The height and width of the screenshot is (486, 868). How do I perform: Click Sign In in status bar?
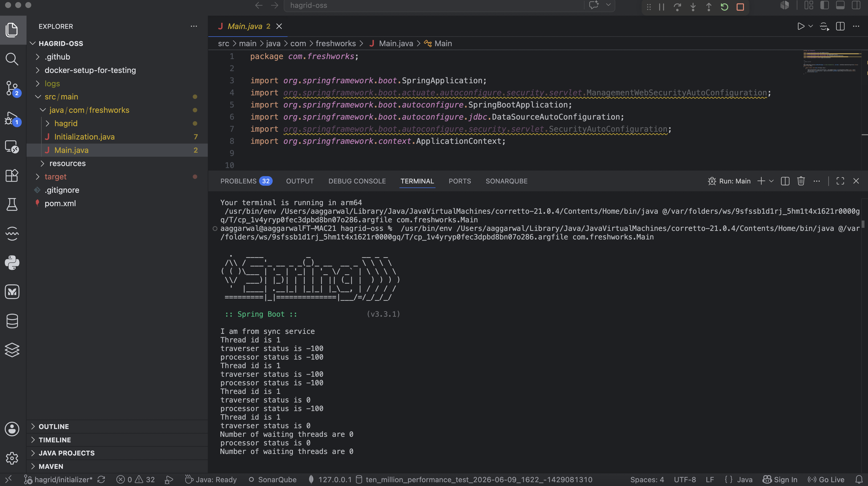[780, 480]
